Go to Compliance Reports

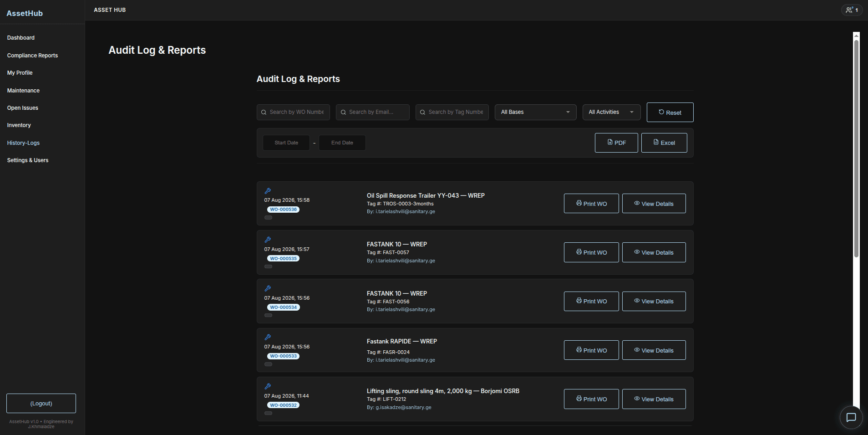pyautogui.click(x=32, y=56)
